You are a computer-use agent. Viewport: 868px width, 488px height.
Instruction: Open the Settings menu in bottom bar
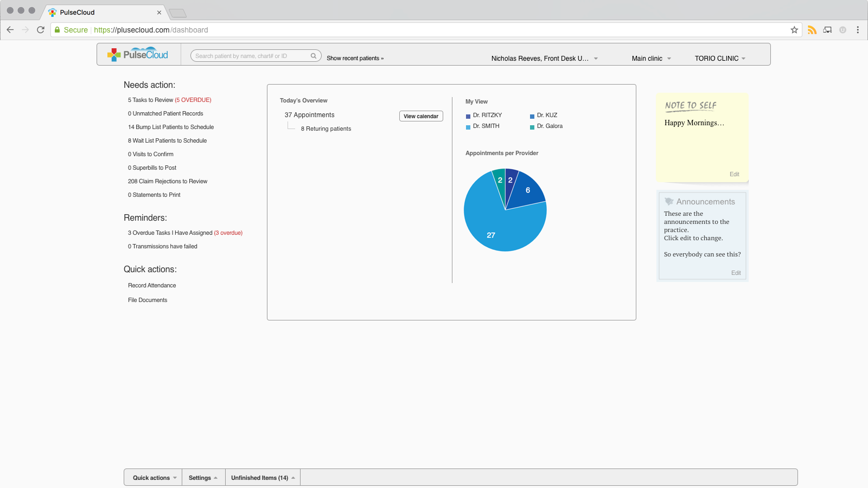(x=203, y=478)
